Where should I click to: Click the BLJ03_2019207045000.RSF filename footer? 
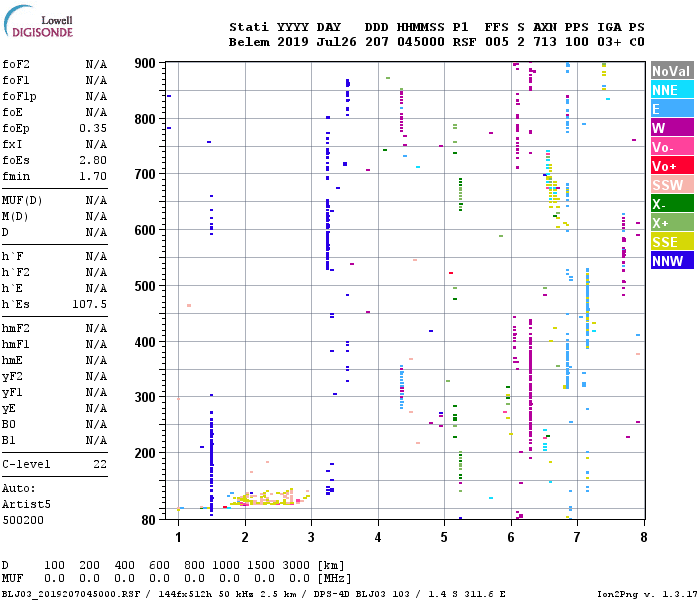(x=71, y=594)
